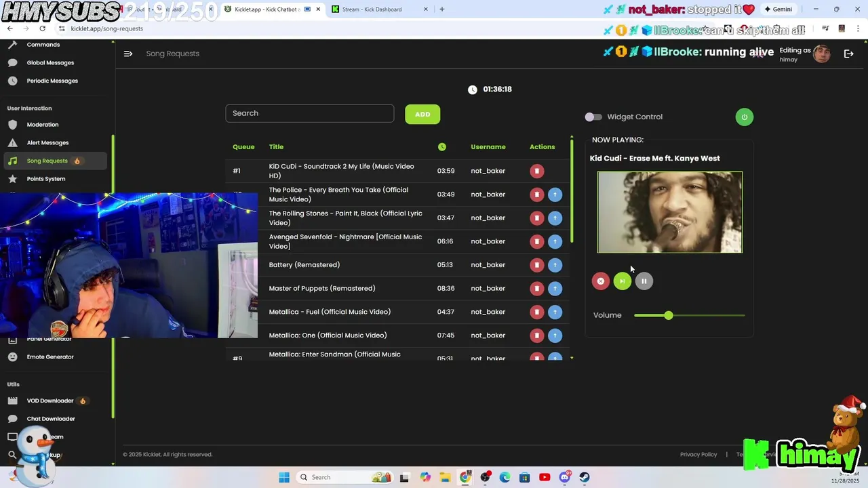The width and height of the screenshot is (868, 488).
Task: Open a new browser tab
Action: coord(441,9)
